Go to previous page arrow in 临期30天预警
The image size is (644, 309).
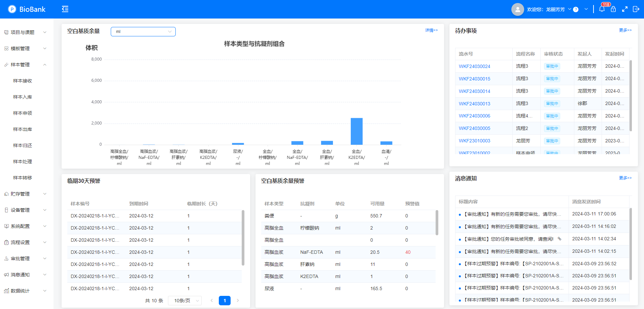(x=212, y=301)
